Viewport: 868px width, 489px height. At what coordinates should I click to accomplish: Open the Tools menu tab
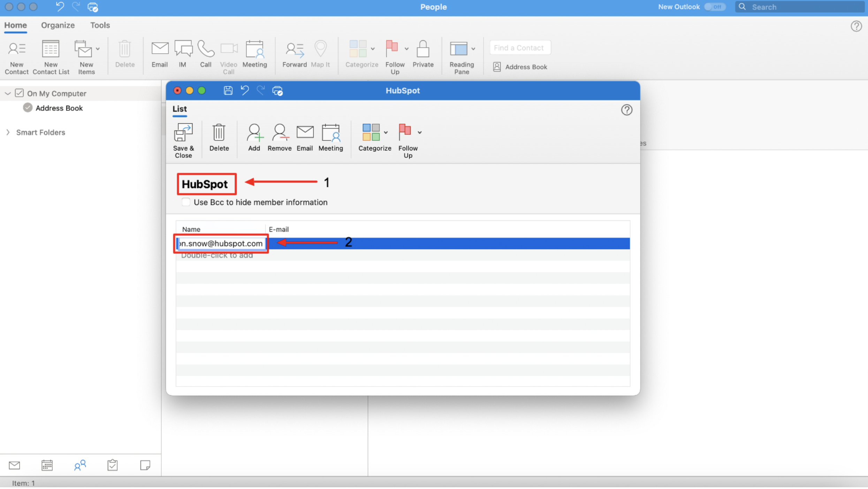tap(100, 25)
